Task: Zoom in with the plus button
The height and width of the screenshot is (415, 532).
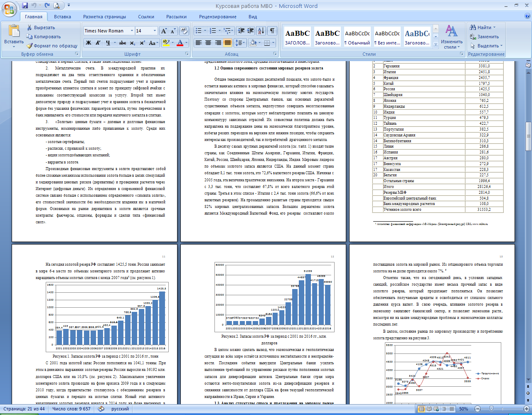Action: pos(526,409)
